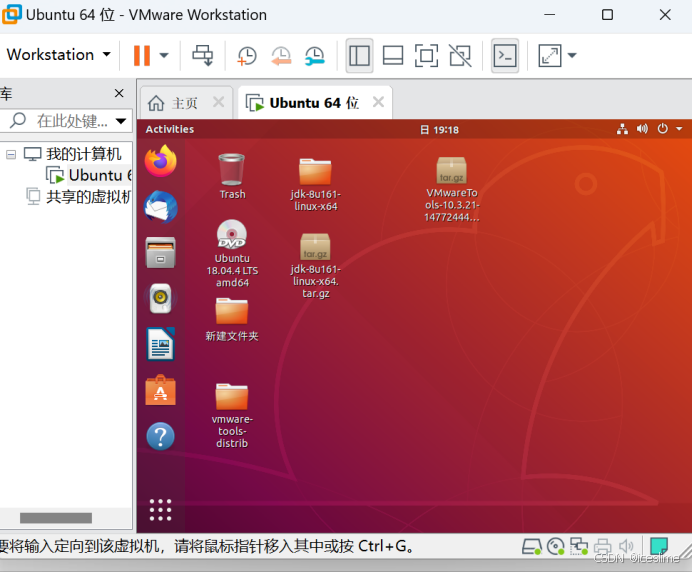Click the CD/DVD drive status icon
The image size is (693, 572).
pyautogui.click(x=556, y=547)
